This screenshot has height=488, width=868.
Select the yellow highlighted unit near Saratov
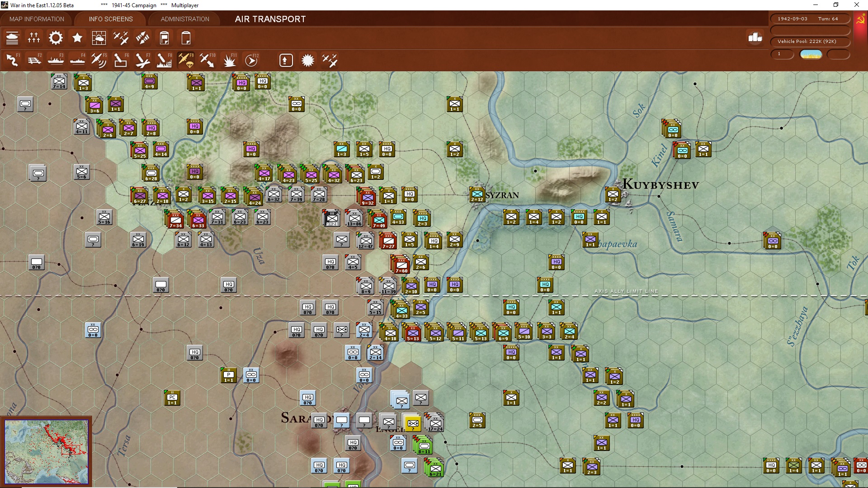(413, 424)
